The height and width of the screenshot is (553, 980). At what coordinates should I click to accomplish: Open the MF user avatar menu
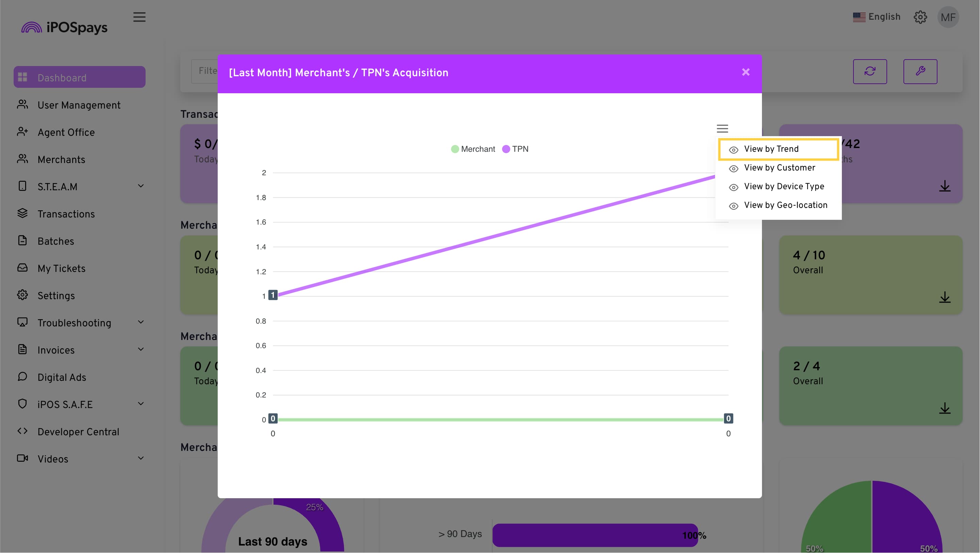point(948,17)
